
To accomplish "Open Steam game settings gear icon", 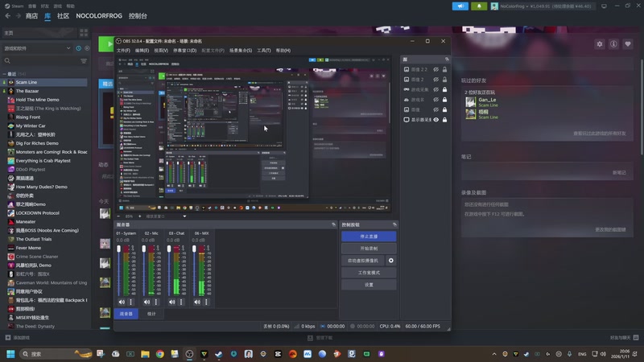I will [600, 44].
